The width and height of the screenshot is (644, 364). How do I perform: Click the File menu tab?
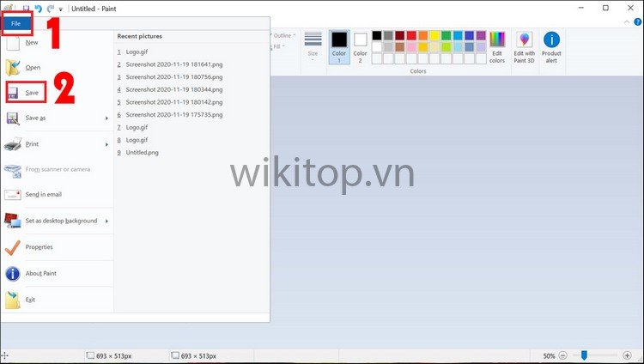tap(16, 23)
